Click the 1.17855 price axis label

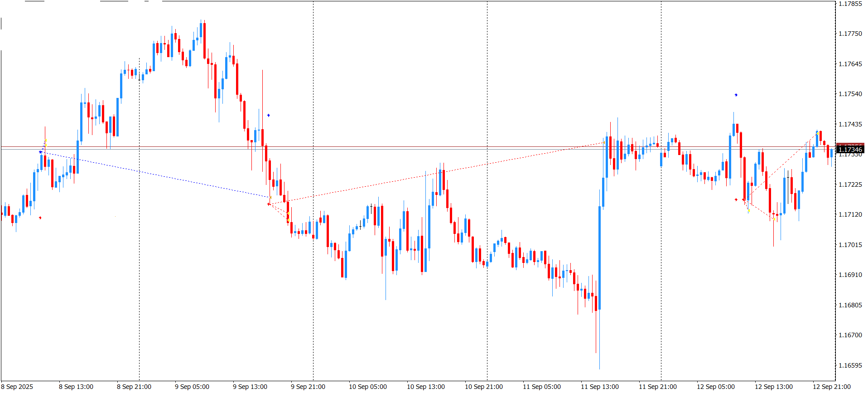850,4
